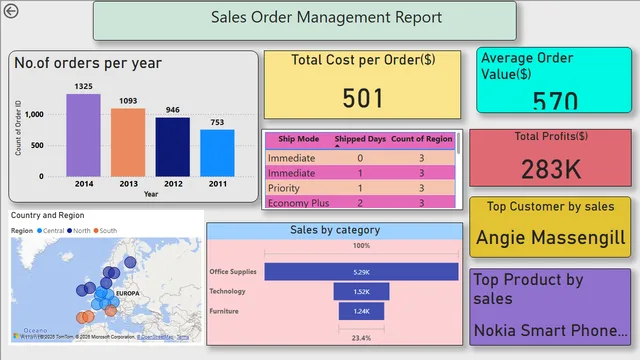Sort table by Ship Mode header
The height and width of the screenshot is (360, 640).
click(298, 139)
